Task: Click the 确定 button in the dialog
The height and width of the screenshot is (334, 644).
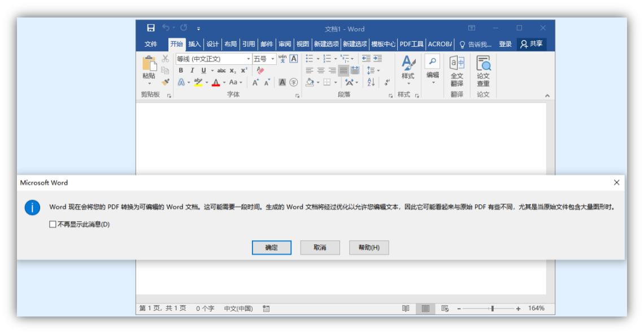Action: [x=272, y=248]
